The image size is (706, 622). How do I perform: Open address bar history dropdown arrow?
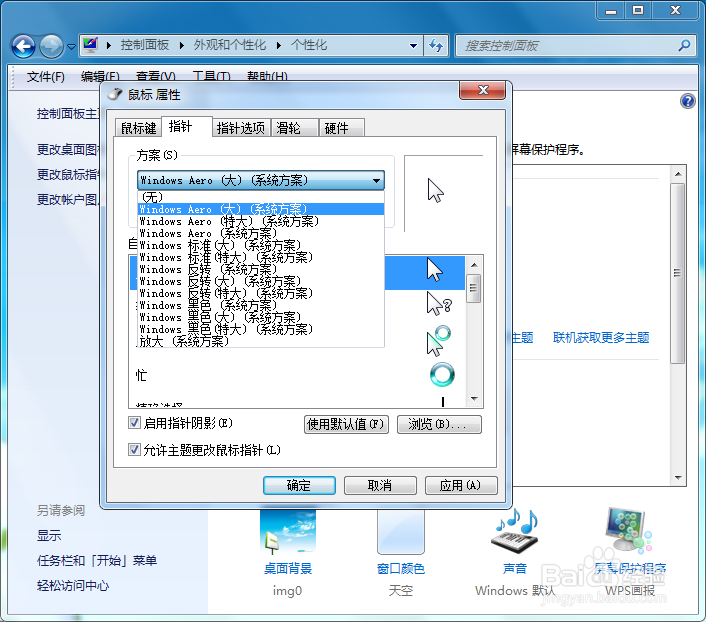(x=413, y=45)
